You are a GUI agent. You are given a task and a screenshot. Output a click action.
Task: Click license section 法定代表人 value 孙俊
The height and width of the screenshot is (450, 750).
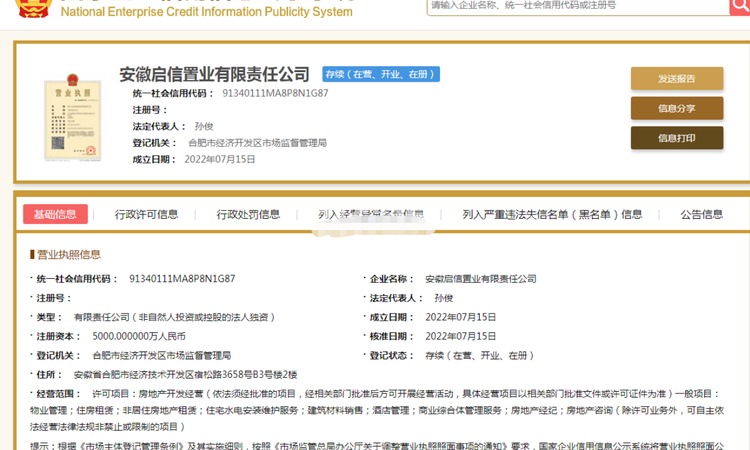click(443, 298)
